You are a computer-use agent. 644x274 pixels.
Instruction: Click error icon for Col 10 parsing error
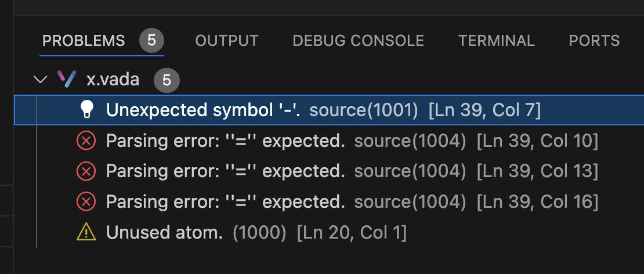click(x=86, y=141)
